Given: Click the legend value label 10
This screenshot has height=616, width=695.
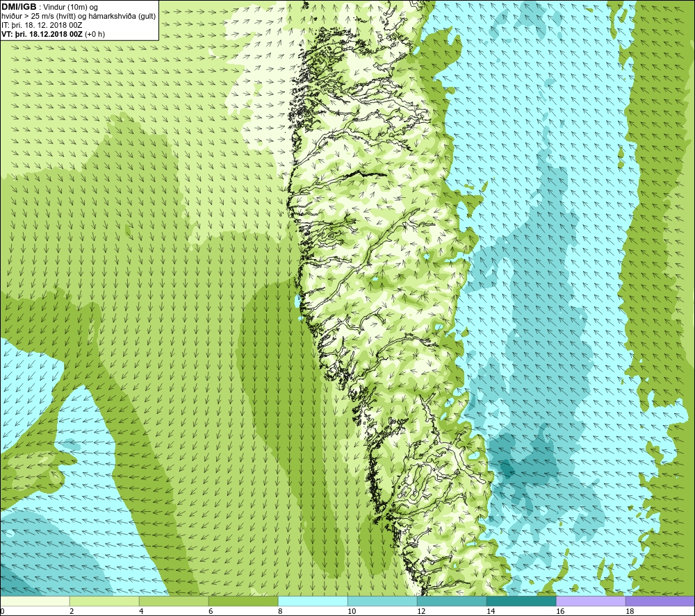Looking at the screenshot, I should coord(352,612).
